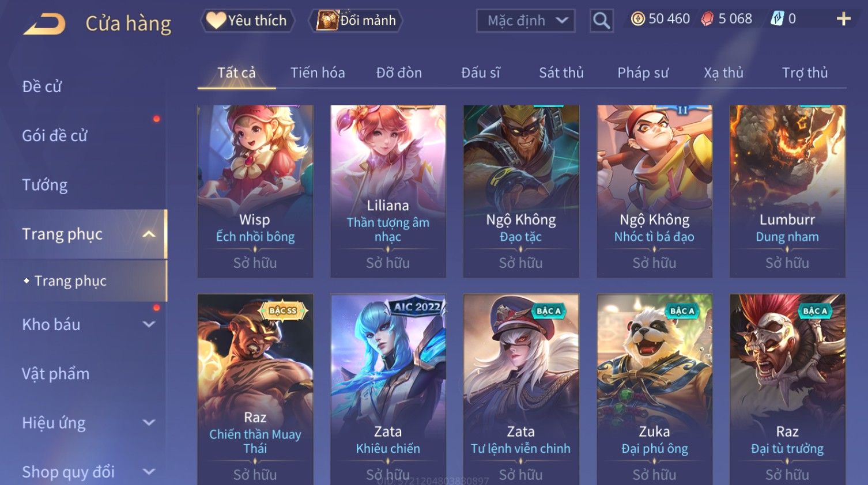Viewport: 868px width, 485px height.
Task: Open Đổi mảnh fragment exchange chest
Action: coord(356,21)
